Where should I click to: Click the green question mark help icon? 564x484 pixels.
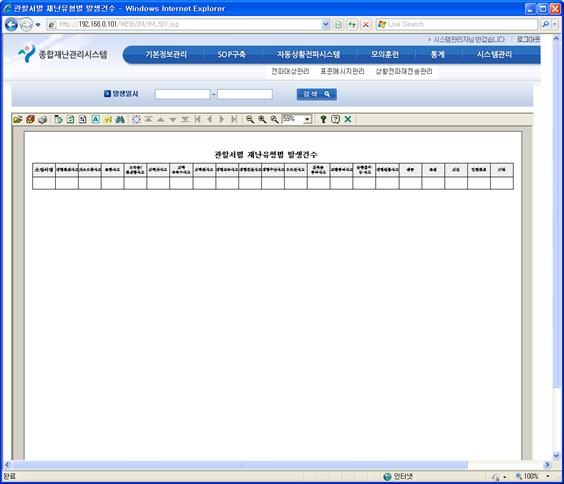pos(323,119)
